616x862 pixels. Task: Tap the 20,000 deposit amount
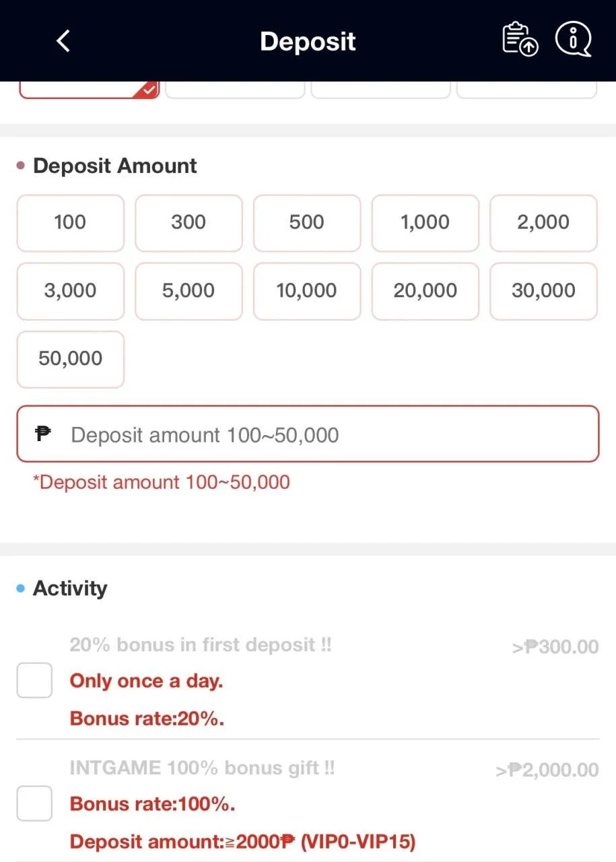point(425,291)
